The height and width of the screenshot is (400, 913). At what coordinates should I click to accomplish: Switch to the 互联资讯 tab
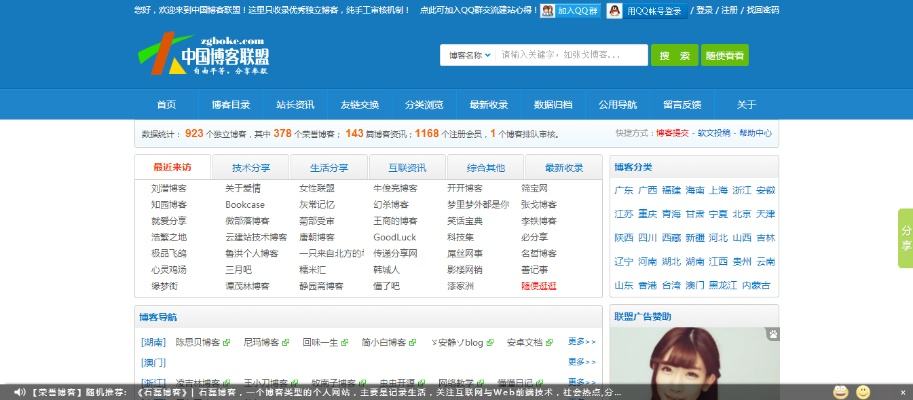tap(407, 168)
